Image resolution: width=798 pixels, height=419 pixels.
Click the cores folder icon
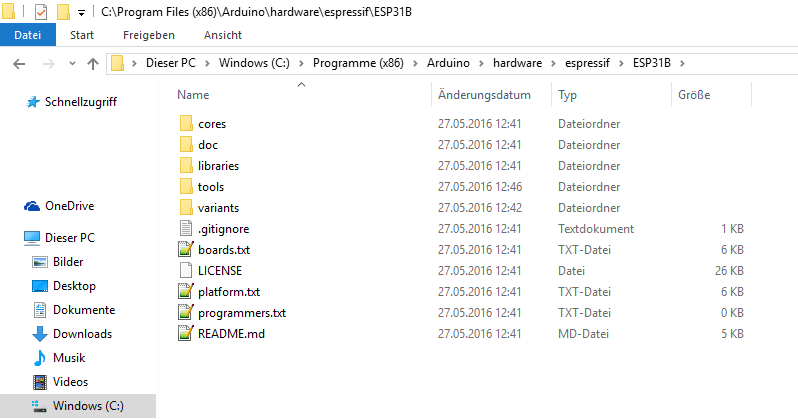click(186, 124)
